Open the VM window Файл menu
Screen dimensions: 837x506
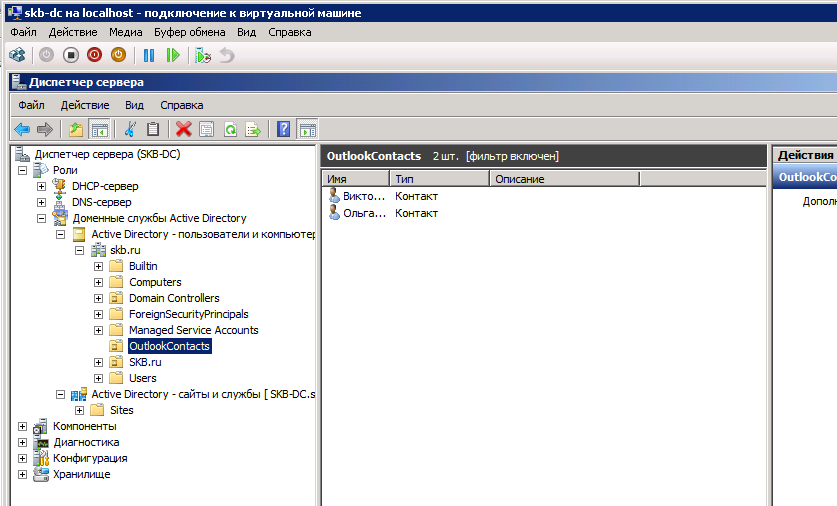23,32
